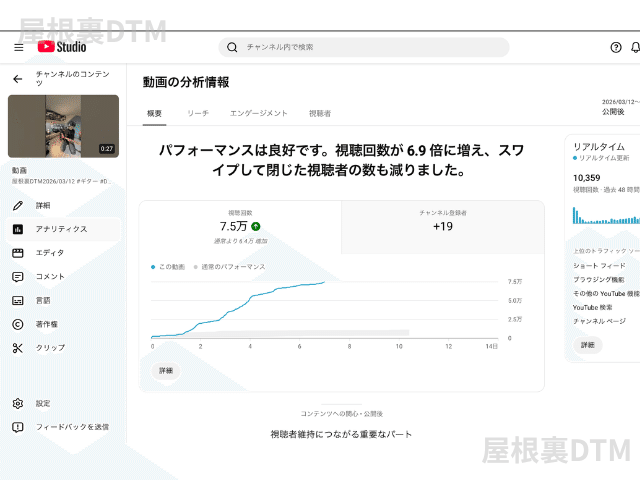Open the notifications bell
Viewport: 640px width, 480px height.
(636, 47)
